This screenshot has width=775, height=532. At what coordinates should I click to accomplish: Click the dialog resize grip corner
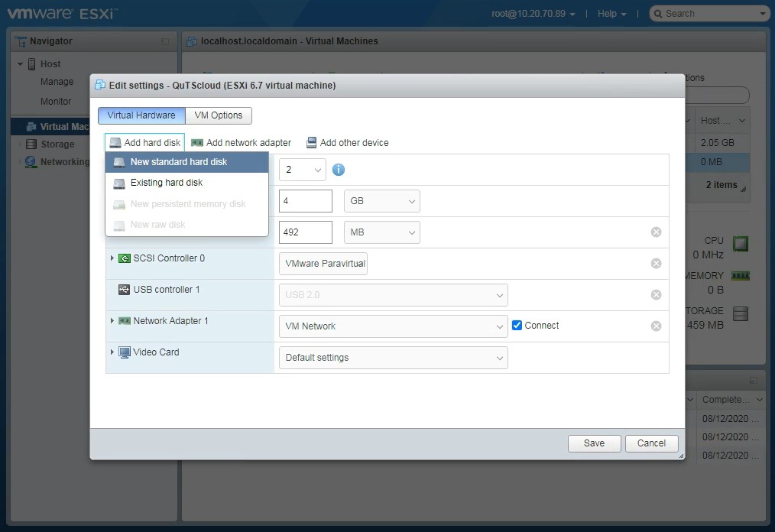[681, 456]
